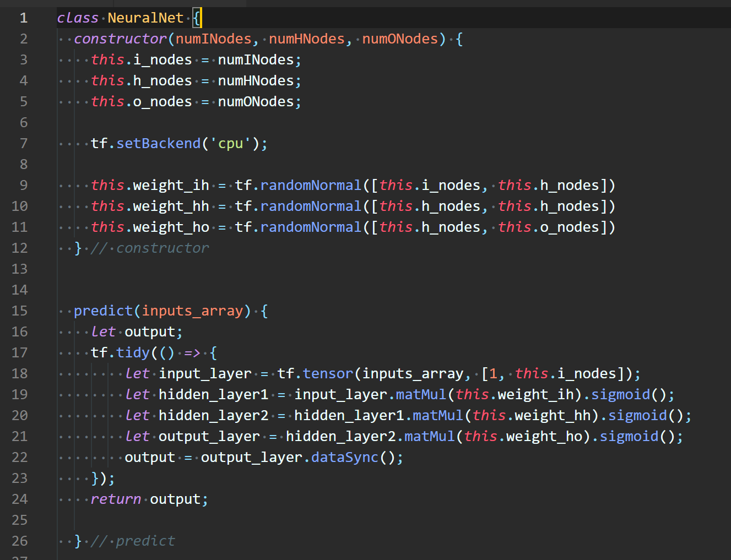Screen dimensions: 731x560
Task: Click line number 7 in the gutter
Action: tap(24, 143)
